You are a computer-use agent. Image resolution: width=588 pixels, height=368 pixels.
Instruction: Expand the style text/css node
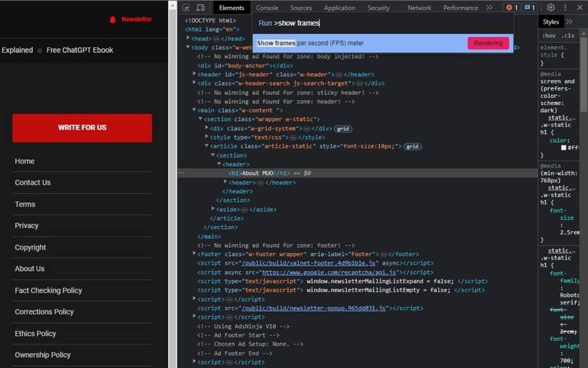pos(207,137)
